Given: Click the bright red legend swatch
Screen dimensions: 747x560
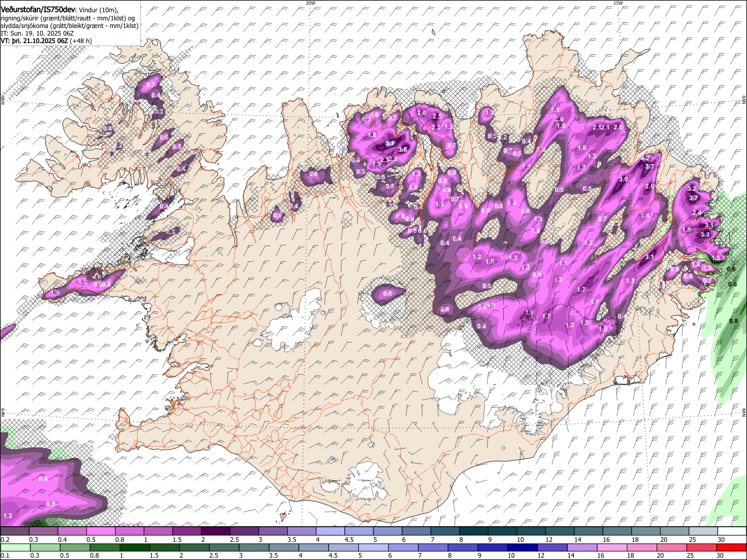Looking at the screenshot, I should (x=731, y=547).
